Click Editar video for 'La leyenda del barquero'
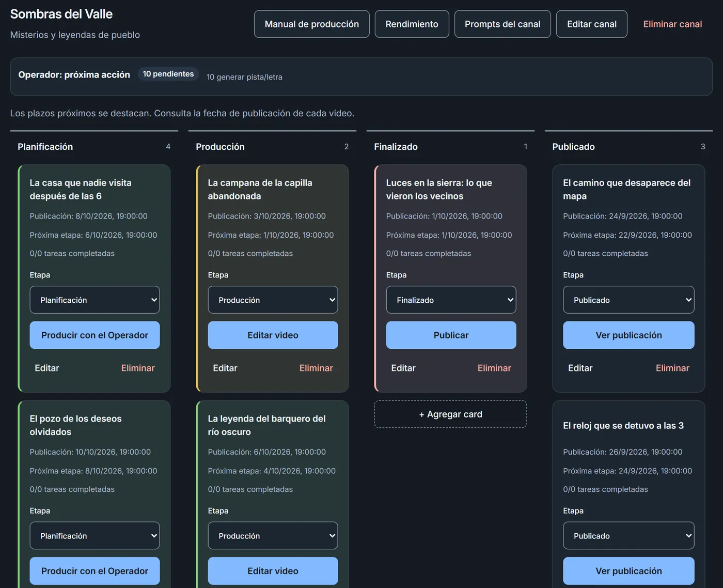The height and width of the screenshot is (588, 723). click(x=273, y=571)
